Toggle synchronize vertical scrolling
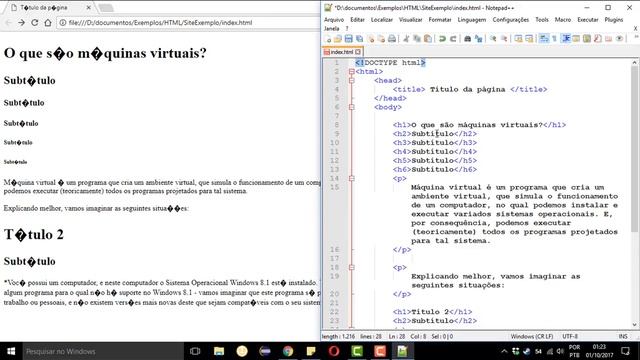Viewport: 640px width, 360px height. point(518,39)
